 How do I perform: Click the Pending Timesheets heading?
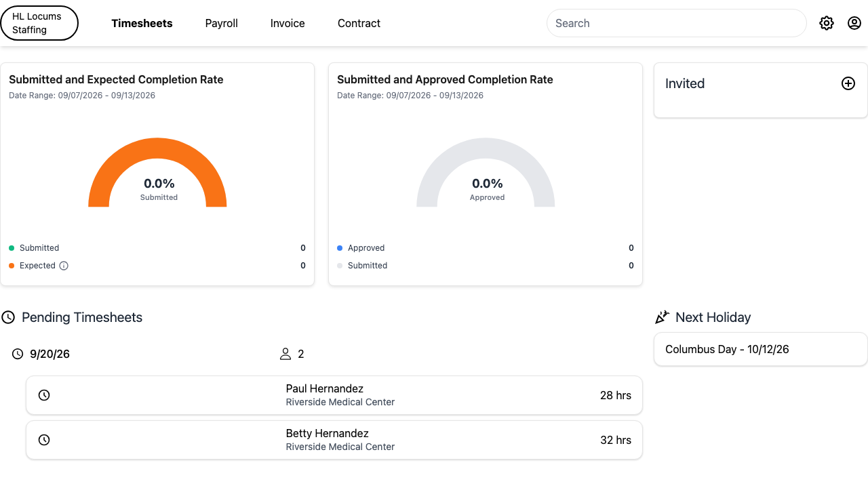pos(82,317)
